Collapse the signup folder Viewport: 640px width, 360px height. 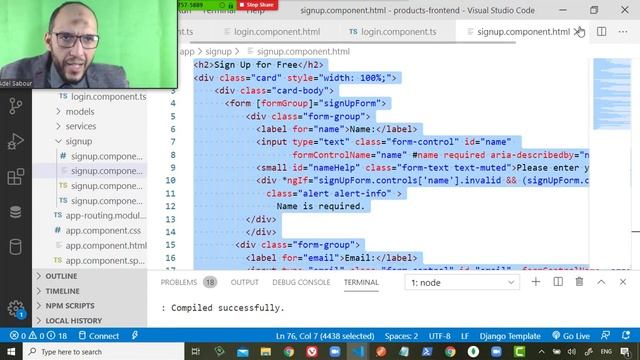click(79, 141)
